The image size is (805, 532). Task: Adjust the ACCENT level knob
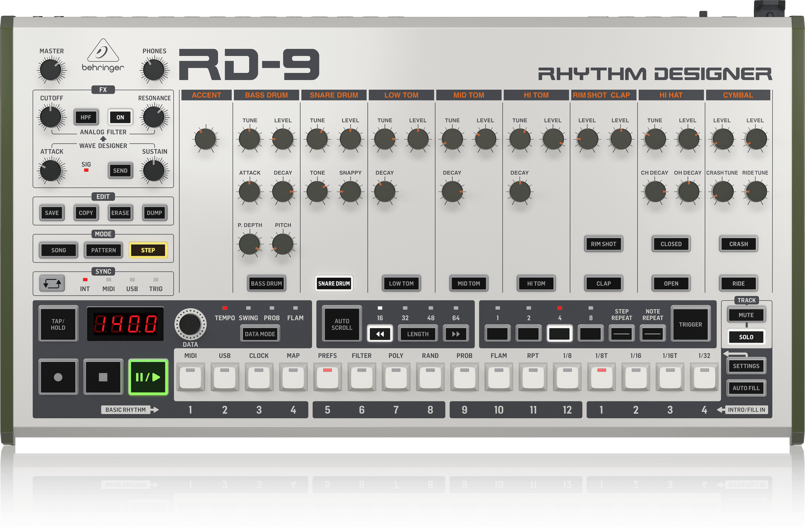(x=206, y=139)
